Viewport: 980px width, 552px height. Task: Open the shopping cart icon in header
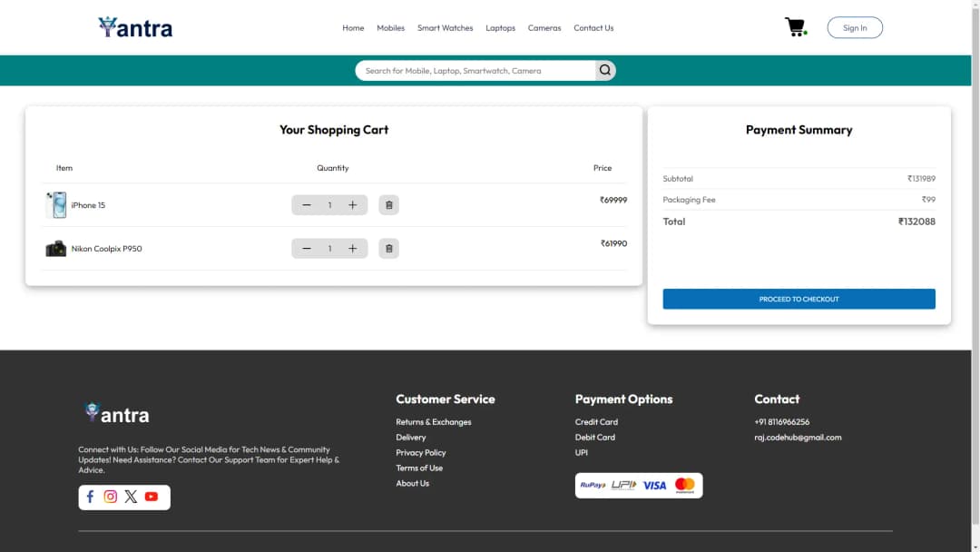(796, 27)
